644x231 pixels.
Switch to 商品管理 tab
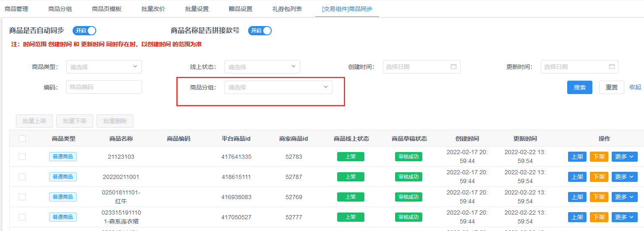tap(16, 9)
